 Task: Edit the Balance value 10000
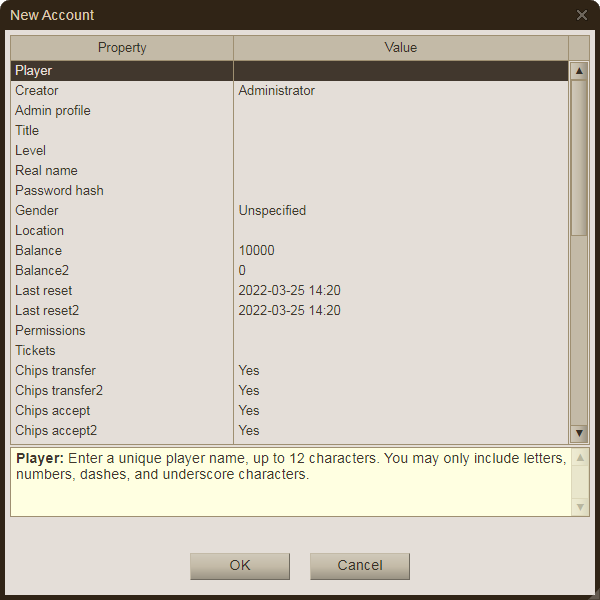click(400, 251)
